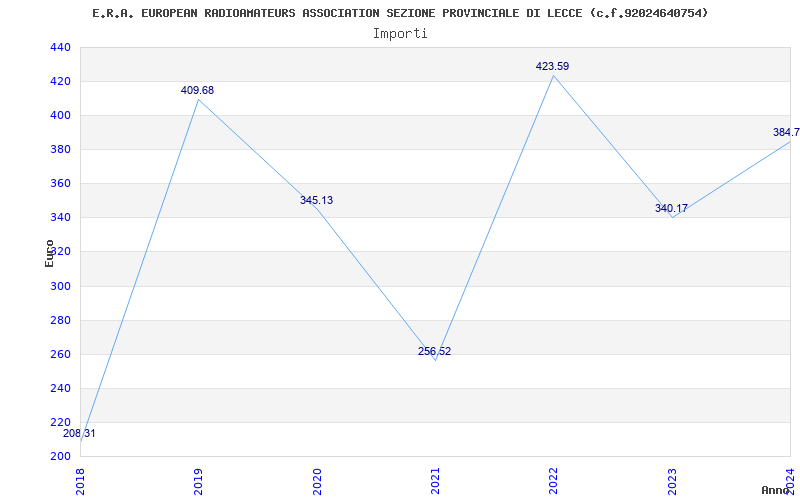800x500 pixels.
Task: Click the 2019 x-axis label
Action: (x=198, y=481)
